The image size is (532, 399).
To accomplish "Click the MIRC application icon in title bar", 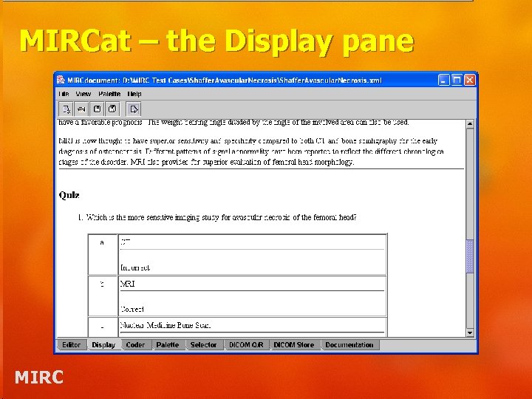I will click(x=61, y=80).
